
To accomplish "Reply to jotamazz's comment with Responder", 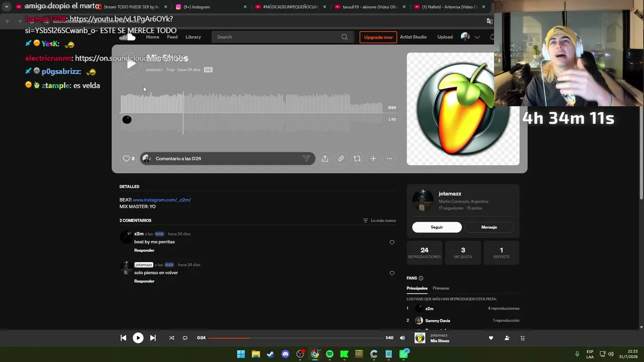I will [144, 281].
